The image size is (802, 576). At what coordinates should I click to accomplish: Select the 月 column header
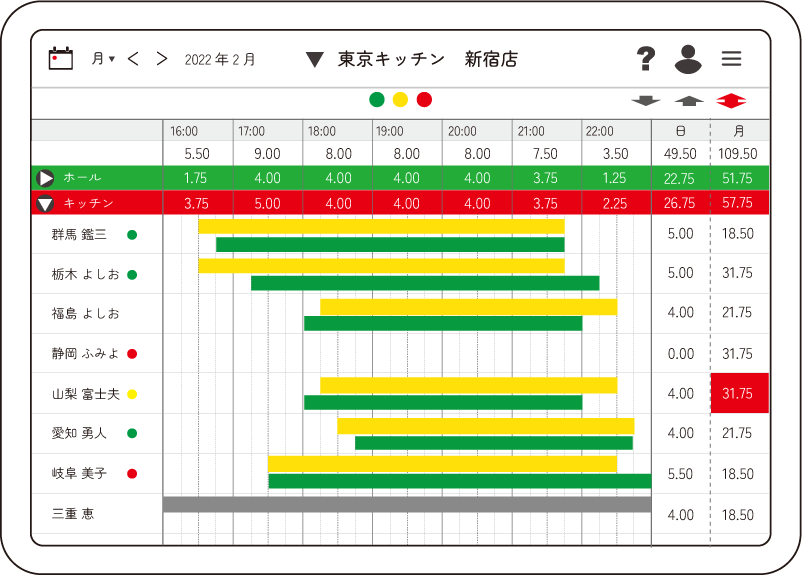[x=739, y=131]
